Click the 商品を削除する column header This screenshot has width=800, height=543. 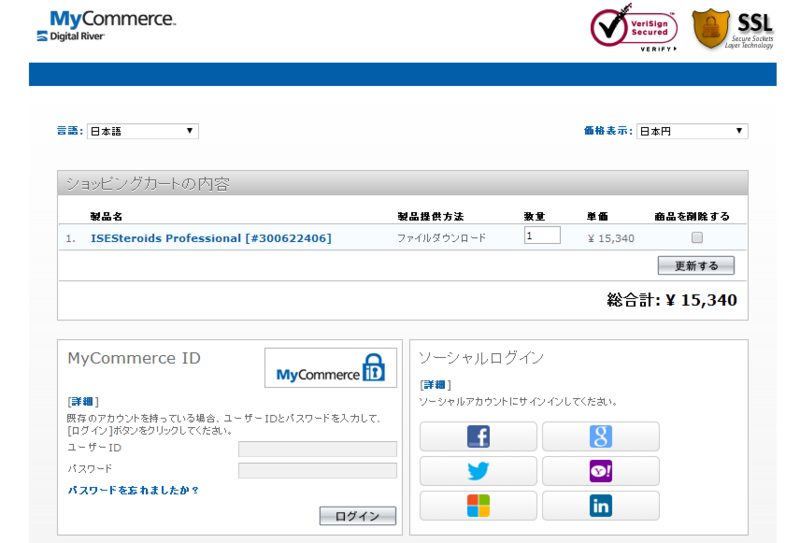coord(692,216)
